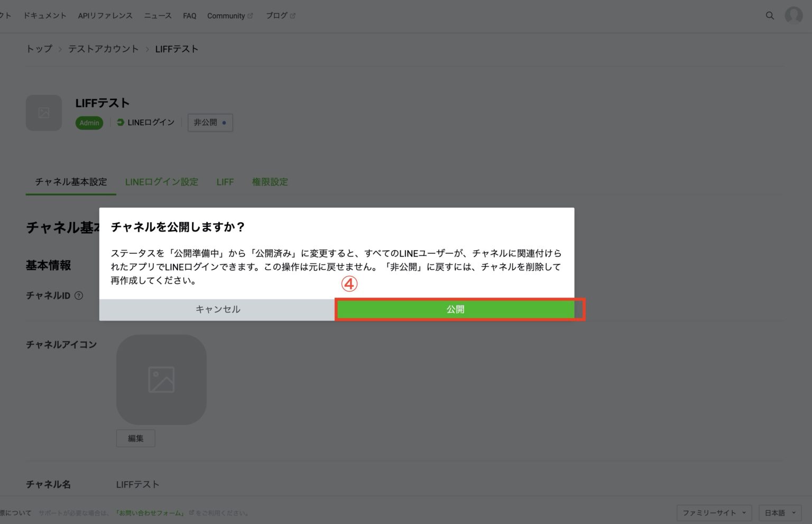The width and height of the screenshot is (812, 524).
Task: Go to トップ breadcrumb
Action: [40, 49]
